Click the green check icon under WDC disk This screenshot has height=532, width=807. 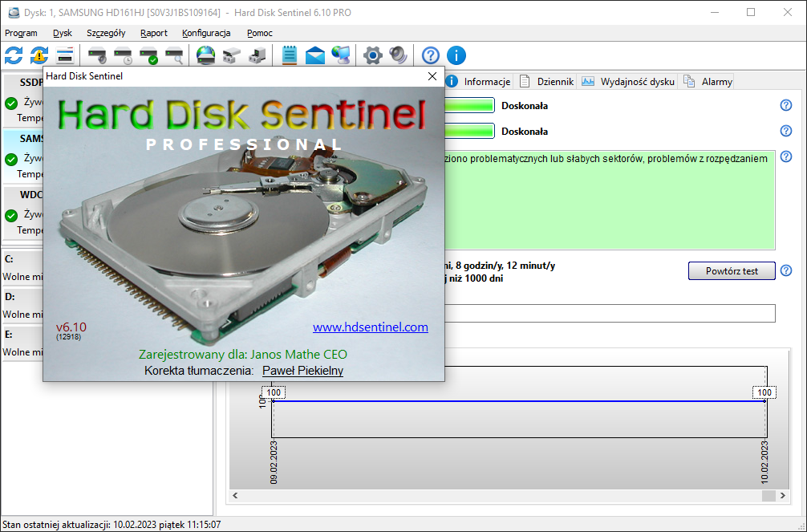[x=11, y=215]
